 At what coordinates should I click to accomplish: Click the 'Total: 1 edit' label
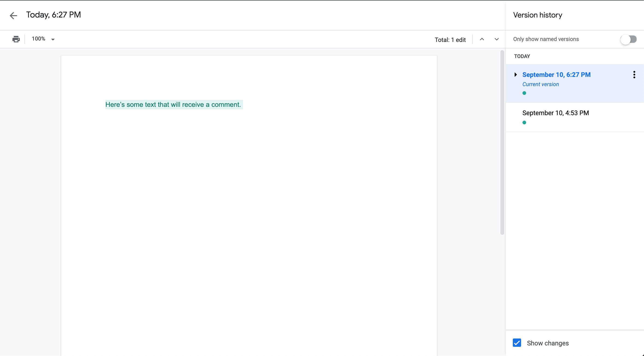tap(450, 40)
